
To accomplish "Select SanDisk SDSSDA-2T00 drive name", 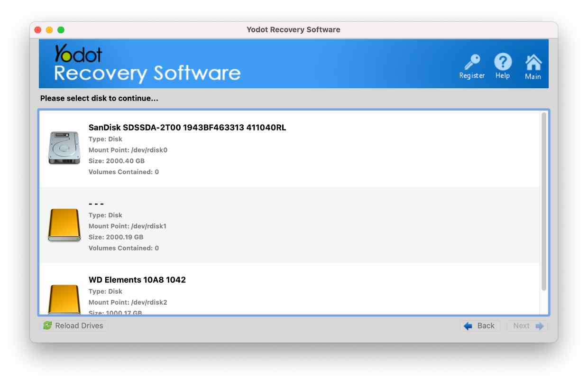I will pyautogui.click(x=187, y=128).
